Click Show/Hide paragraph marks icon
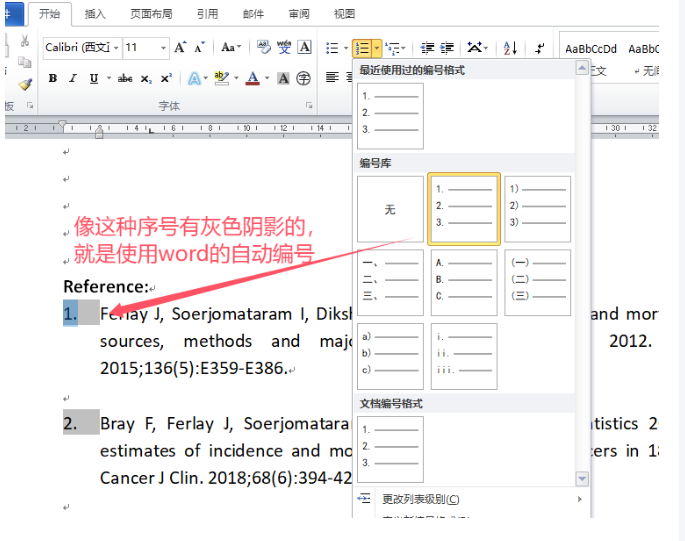 coord(540,48)
